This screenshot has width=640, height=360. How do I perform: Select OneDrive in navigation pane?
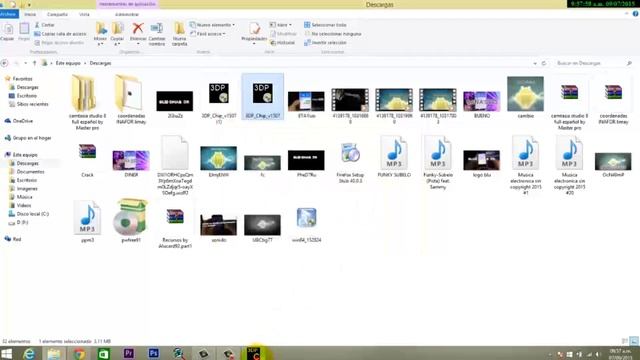pyautogui.click(x=22, y=121)
